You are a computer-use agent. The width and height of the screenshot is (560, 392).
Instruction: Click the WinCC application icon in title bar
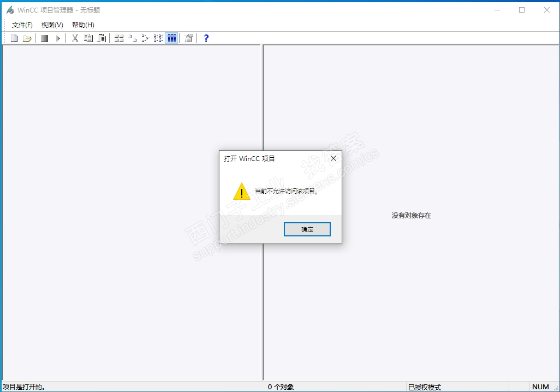10,10
